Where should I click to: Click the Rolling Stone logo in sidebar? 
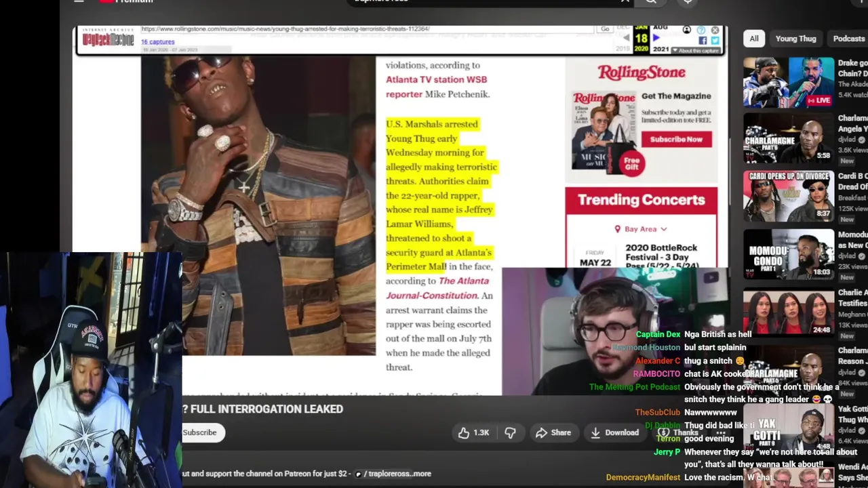tap(641, 72)
